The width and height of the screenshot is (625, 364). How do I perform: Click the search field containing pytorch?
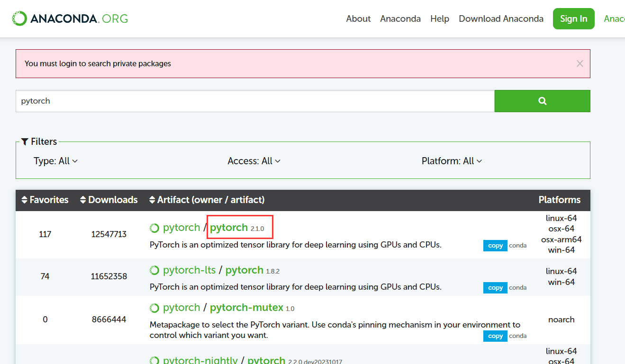(x=255, y=101)
